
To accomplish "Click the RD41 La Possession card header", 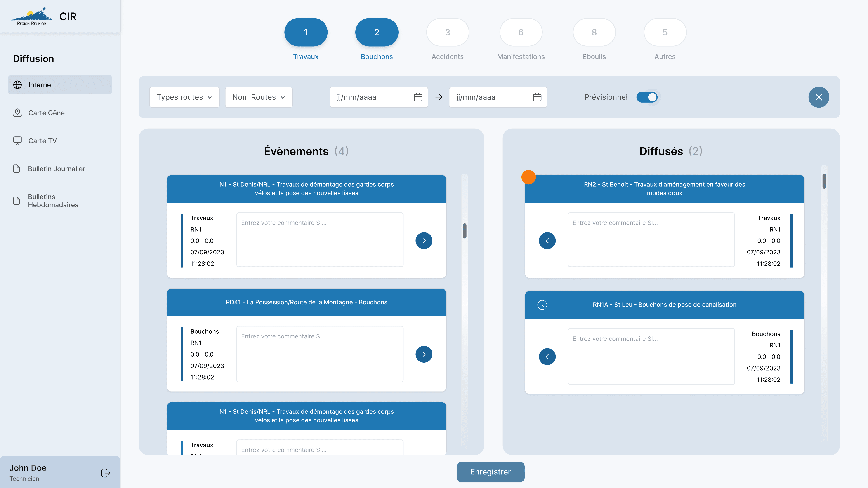I will click(x=307, y=303).
